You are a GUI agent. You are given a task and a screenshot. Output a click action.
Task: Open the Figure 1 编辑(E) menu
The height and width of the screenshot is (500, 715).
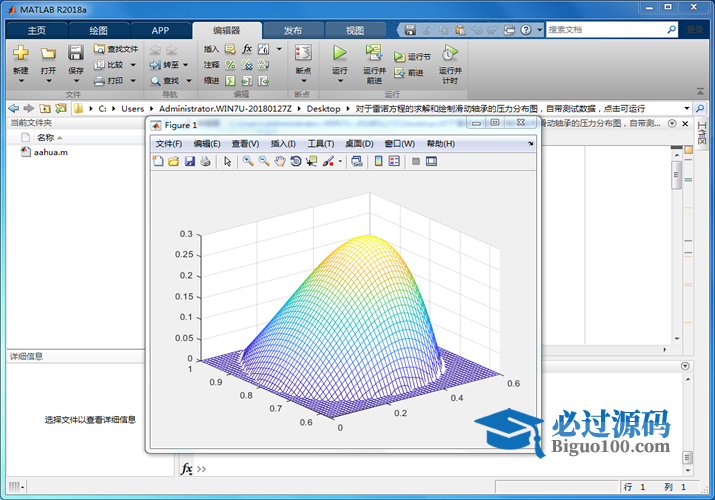point(207,144)
